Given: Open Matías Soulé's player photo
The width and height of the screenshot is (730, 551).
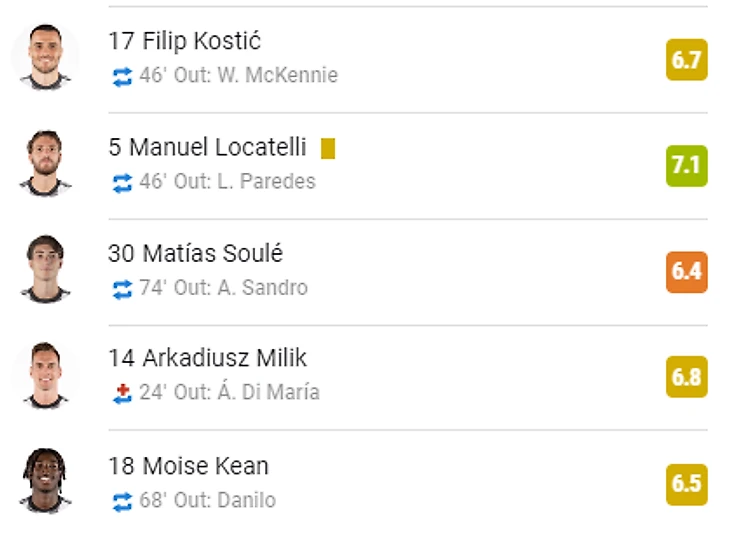Looking at the screenshot, I should click(x=44, y=270).
